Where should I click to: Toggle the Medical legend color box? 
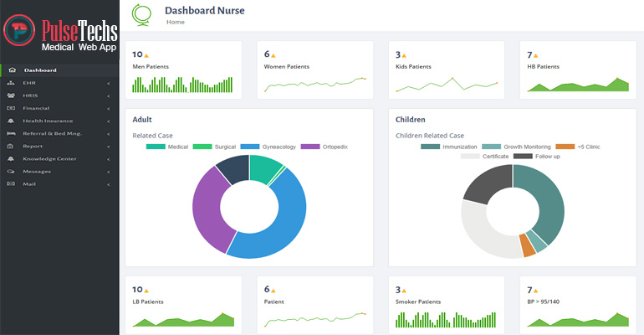click(156, 147)
